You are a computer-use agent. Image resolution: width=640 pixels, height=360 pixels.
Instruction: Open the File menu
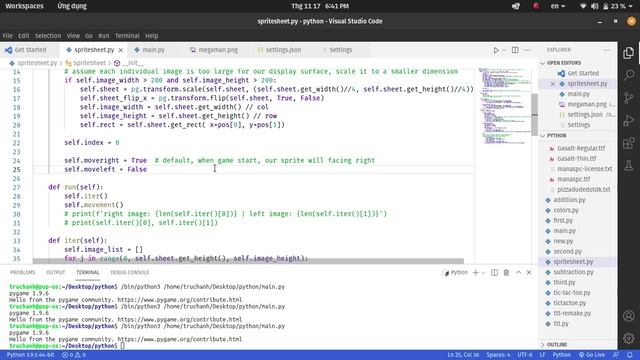7,36
